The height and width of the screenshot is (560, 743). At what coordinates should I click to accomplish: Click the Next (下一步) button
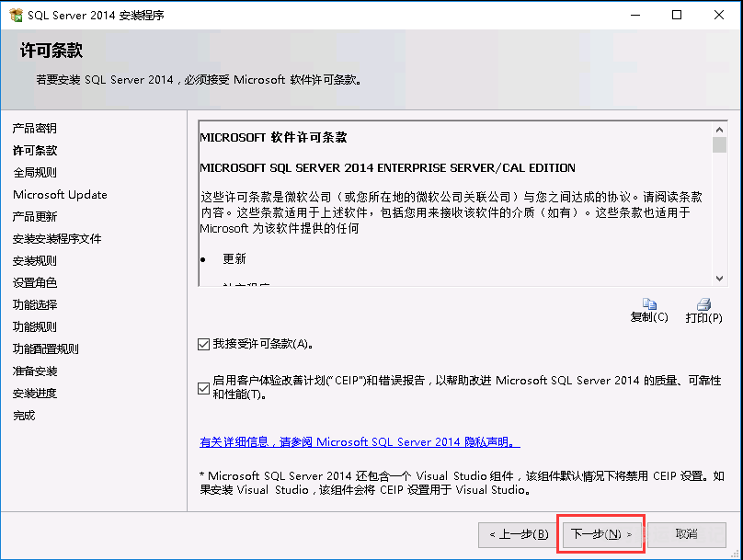coord(600,533)
